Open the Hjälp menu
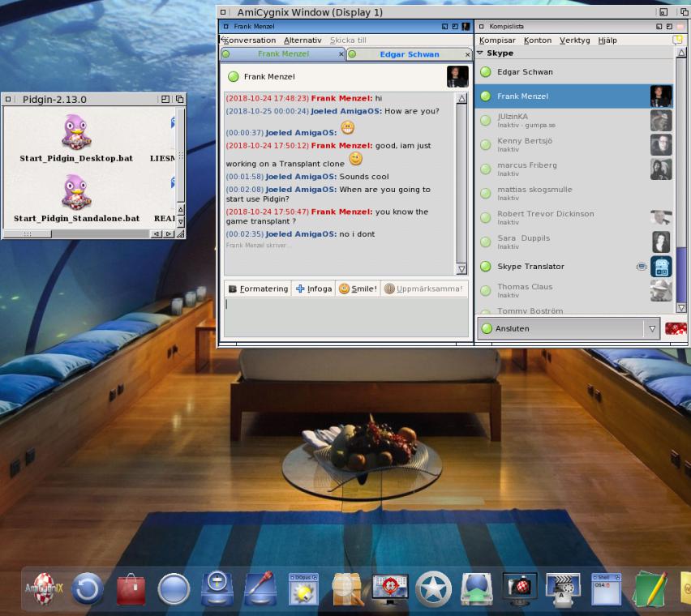The height and width of the screenshot is (616, 691). coord(607,41)
